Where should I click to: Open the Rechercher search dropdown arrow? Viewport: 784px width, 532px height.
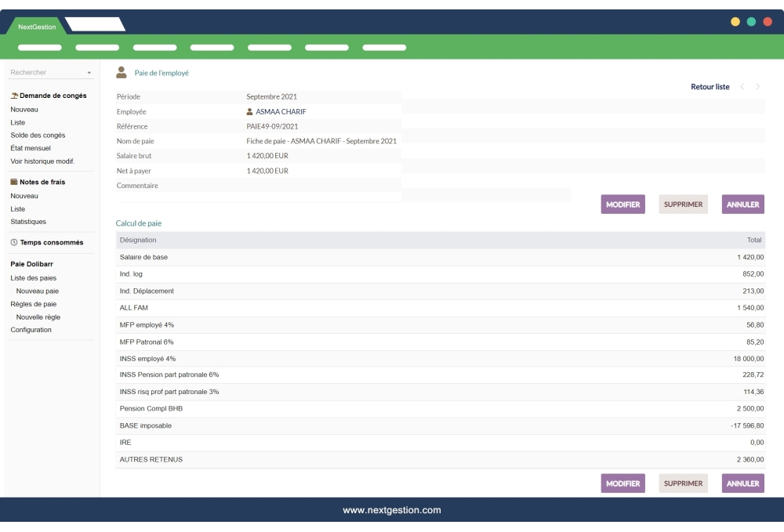click(90, 72)
